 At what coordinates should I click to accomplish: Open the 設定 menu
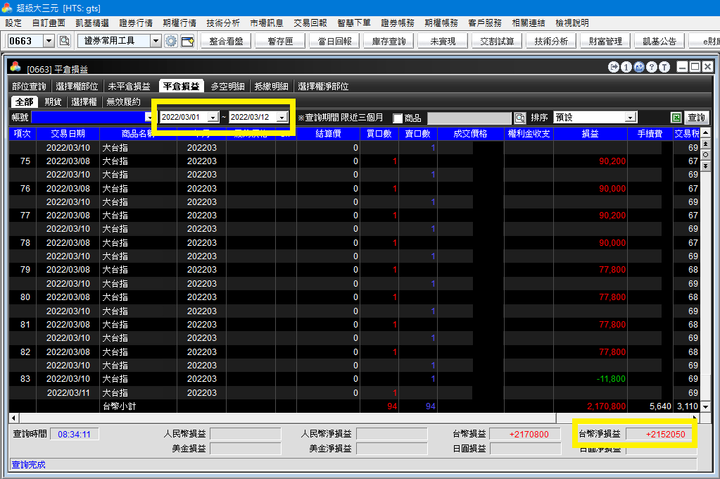(x=13, y=23)
